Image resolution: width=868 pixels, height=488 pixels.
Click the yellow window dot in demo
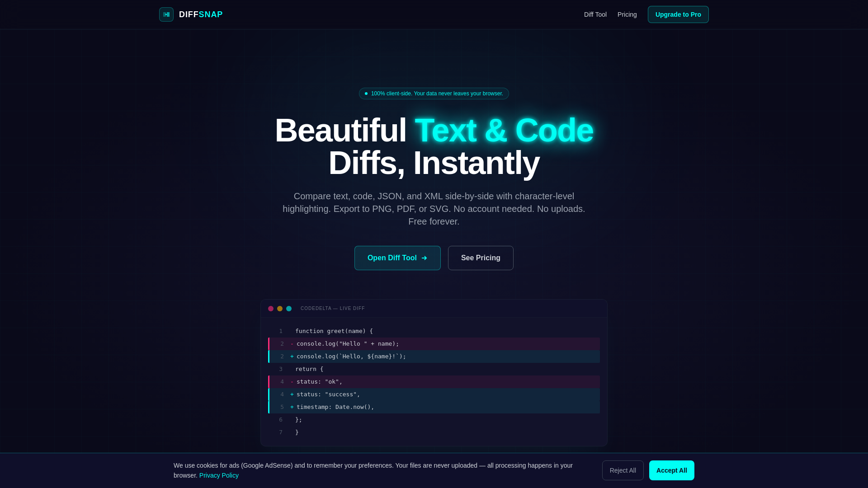280,309
